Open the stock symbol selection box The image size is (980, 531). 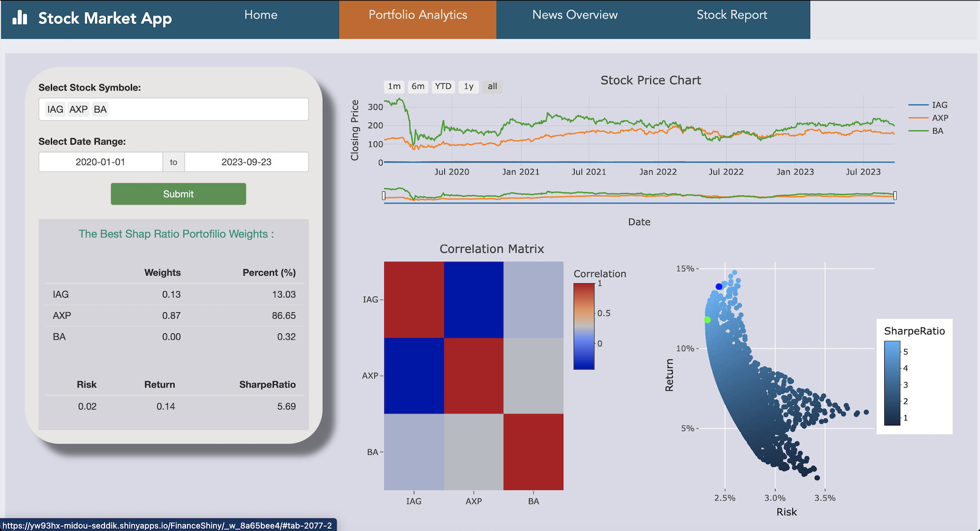tap(173, 109)
